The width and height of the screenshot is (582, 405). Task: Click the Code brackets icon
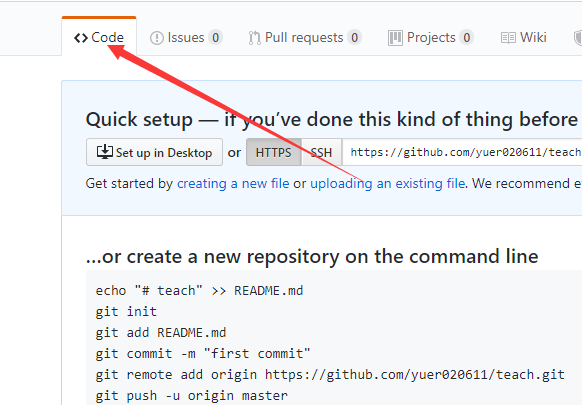tap(81, 38)
